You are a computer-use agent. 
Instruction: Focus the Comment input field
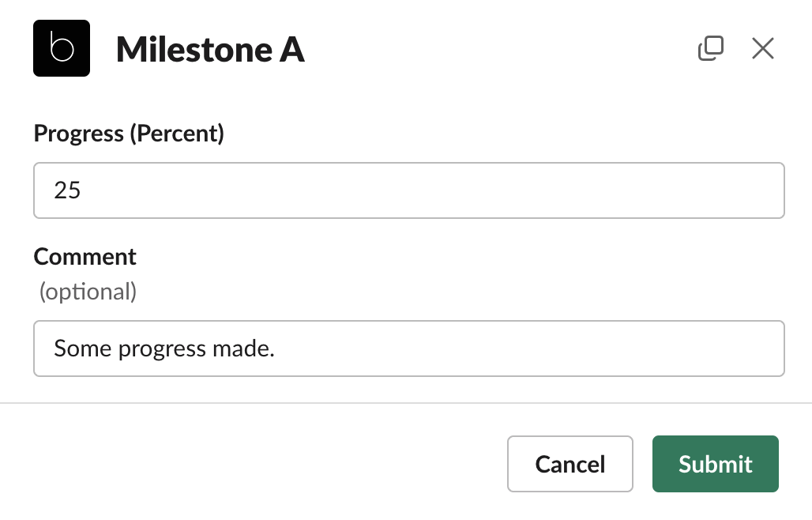pos(409,349)
